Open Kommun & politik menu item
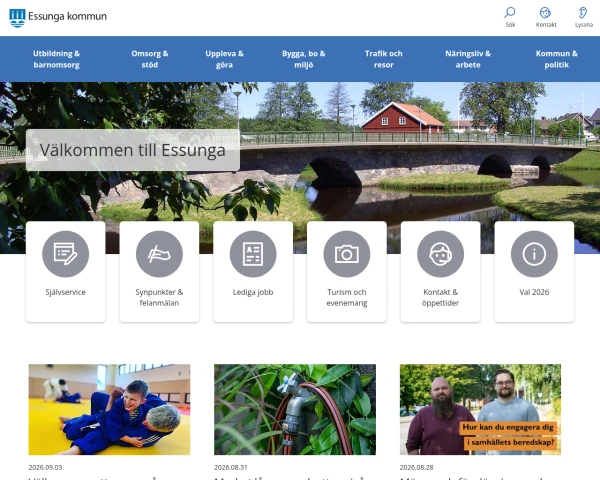 pyautogui.click(x=556, y=59)
